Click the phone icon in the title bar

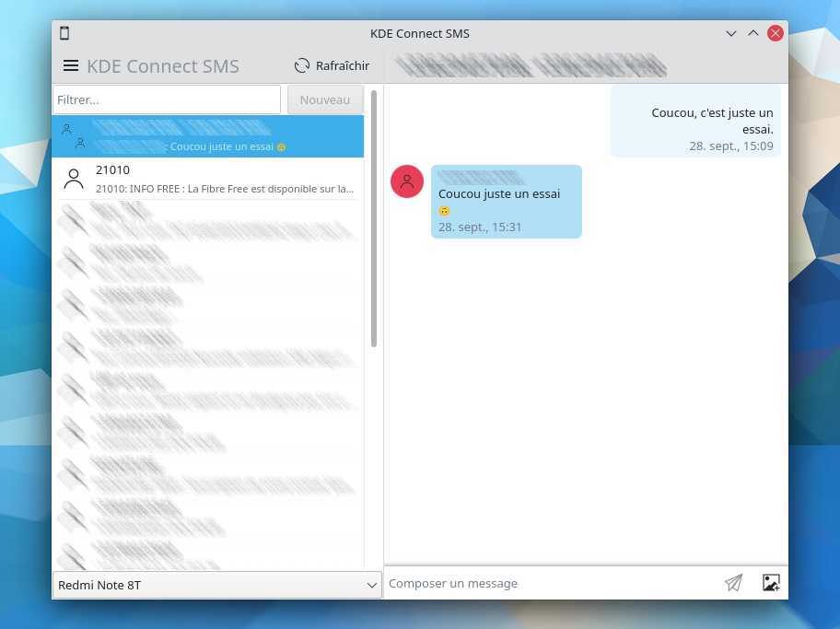pos(64,33)
